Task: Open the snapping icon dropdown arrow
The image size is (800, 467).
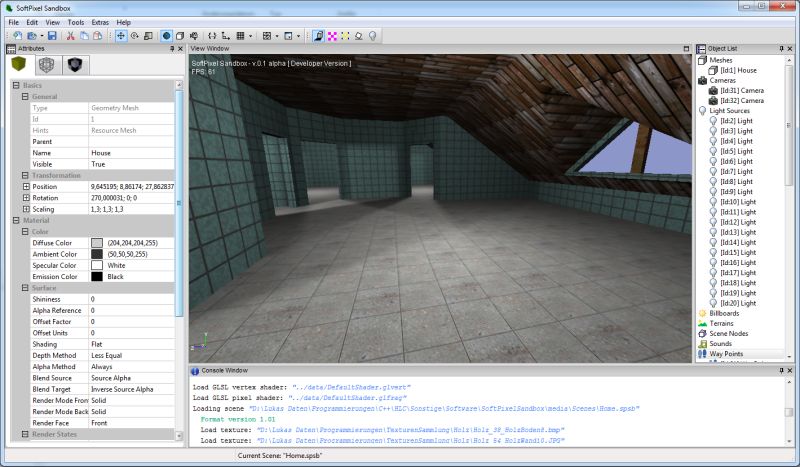Action: (277, 36)
